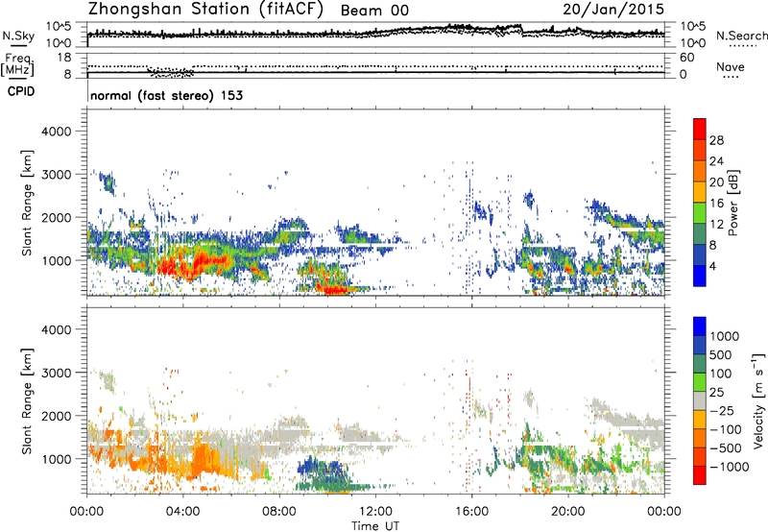Click the "12:00" time tick label

pyautogui.click(x=375, y=512)
